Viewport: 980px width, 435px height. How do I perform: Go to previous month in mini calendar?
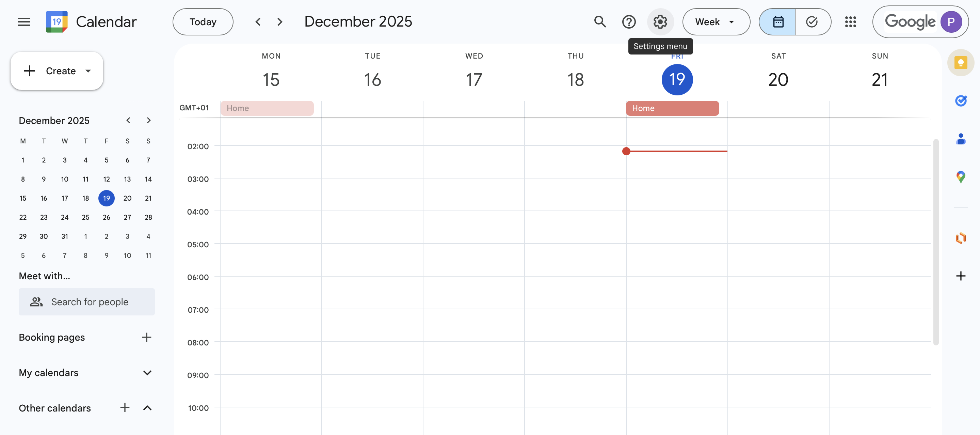click(128, 120)
